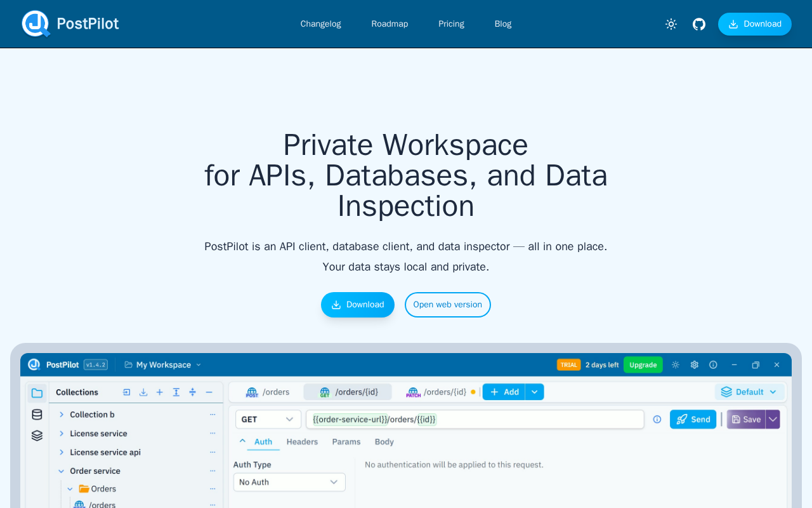Click the collapse-all icon in Collections toolbar
The width and height of the screenshot is (812, 508).
193,392
